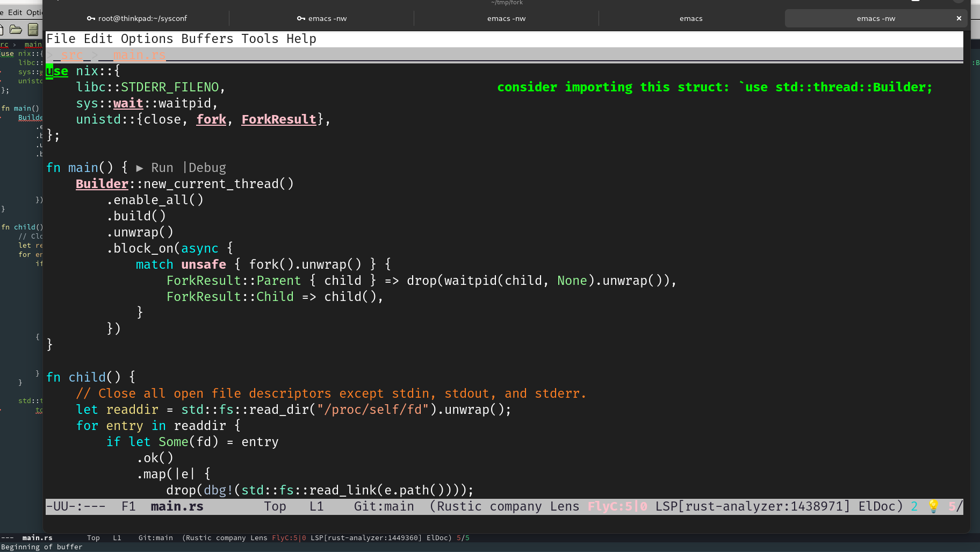Switch to the third tab labeled emacs -nw
Viewport: 980px width, 552px height.
(x=506, y=18)
